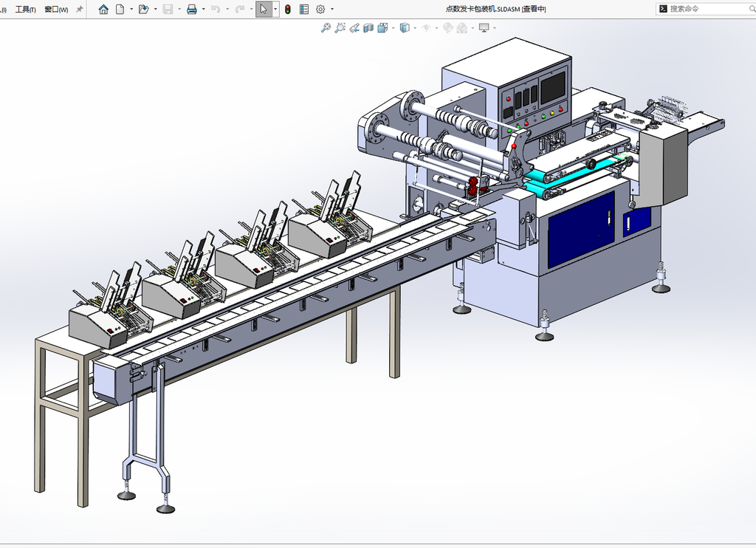Expand Apply Scene dropdown arrow
756x548 pixels.
pos(472,28)
